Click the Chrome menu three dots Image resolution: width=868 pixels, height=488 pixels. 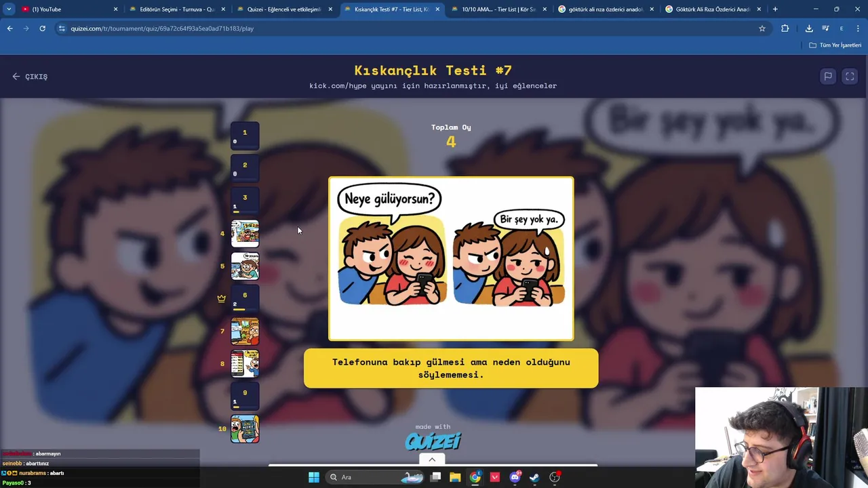pyautogui.click(x=858, y=28)
